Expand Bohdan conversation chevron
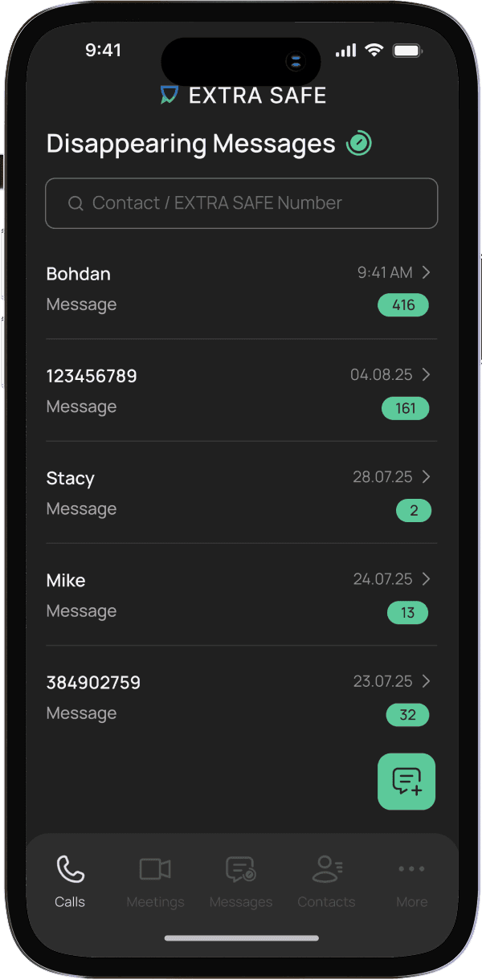This screenshot has width=482, height=980. (427, 272)
